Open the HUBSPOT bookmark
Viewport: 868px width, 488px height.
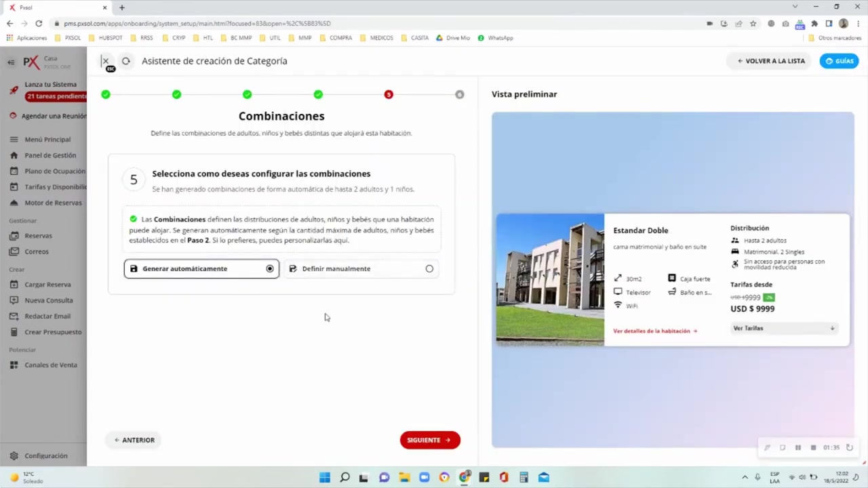coord(107,37)
